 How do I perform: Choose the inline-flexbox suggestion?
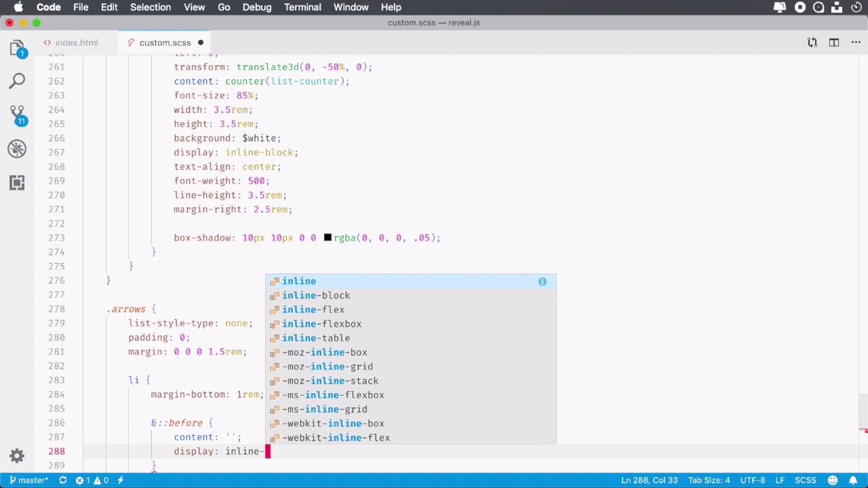(x=410, y=324)
